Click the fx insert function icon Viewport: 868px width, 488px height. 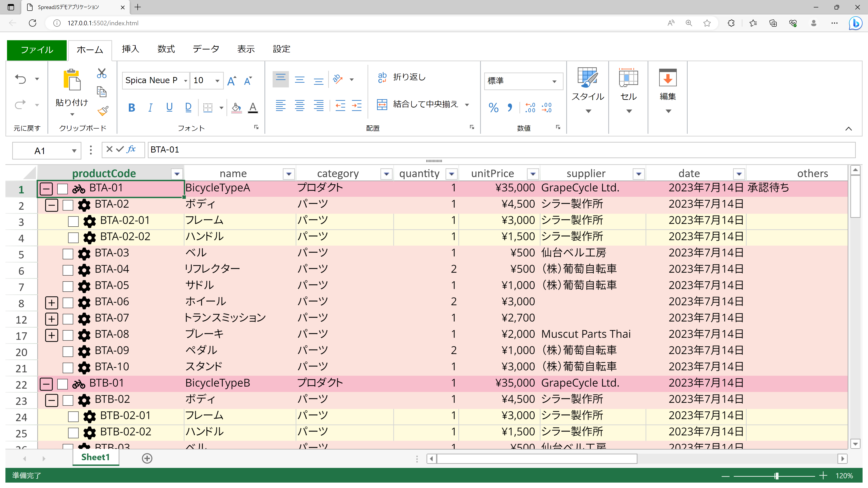point(131,149)
